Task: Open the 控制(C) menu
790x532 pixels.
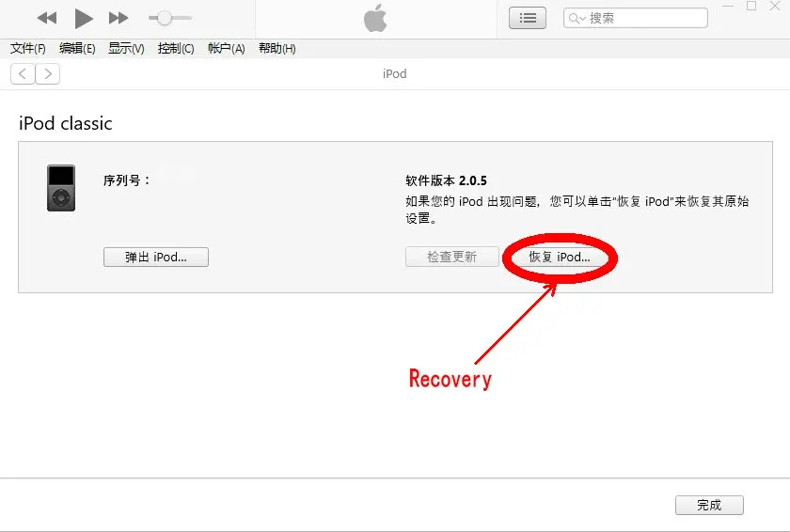Action: pos(176,48)
